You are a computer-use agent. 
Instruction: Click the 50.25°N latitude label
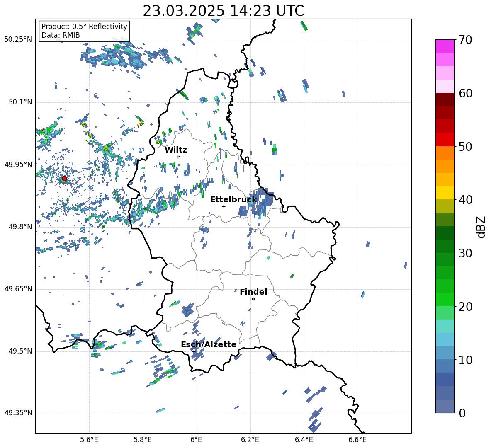(x=18, y=40)
